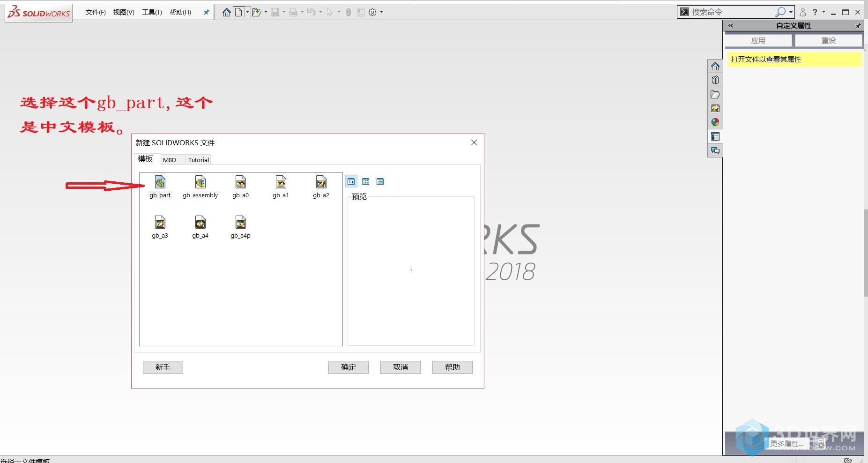Click the 取消 button
Screen dimensions: 868x463
(401, 367)
